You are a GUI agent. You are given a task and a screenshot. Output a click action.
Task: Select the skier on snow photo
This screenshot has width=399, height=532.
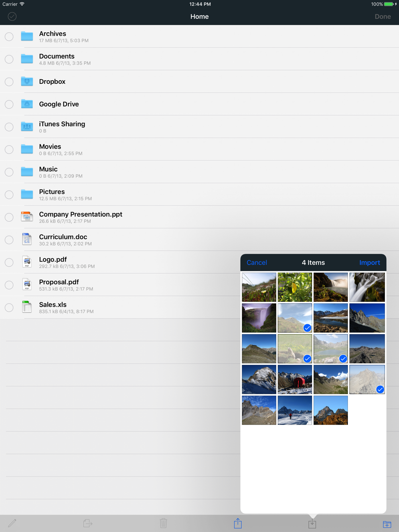[295, 410]
